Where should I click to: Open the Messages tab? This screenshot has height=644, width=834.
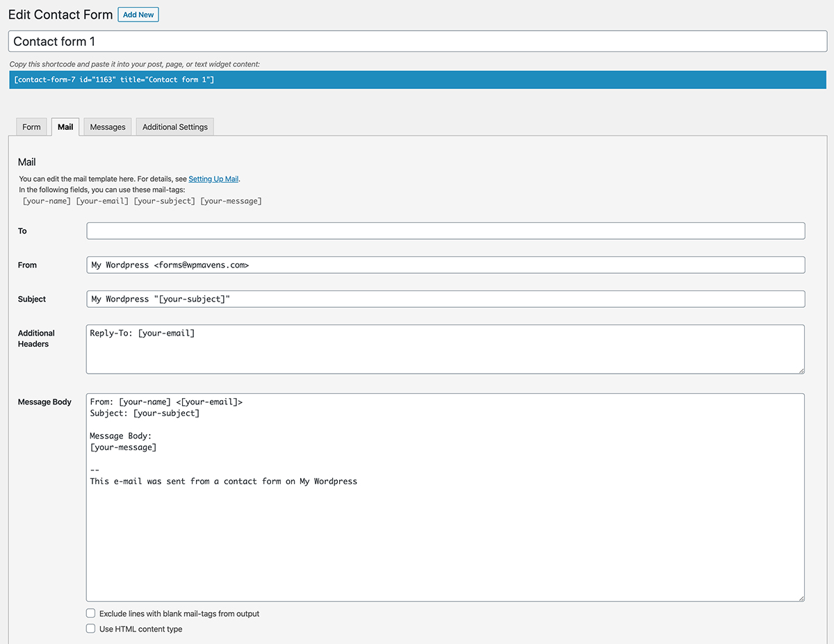[x=107, y=126]
